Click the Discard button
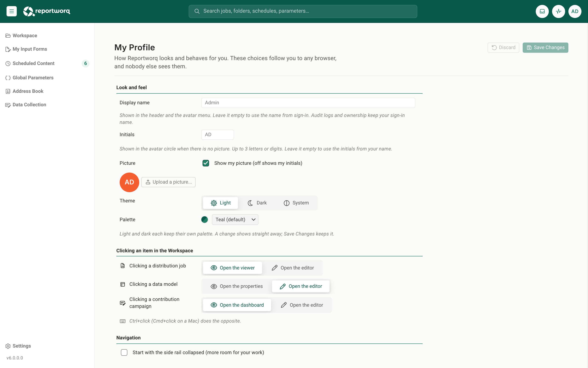Screen dimensions: 588x368 pyautogui.click(x=503, y=47)
